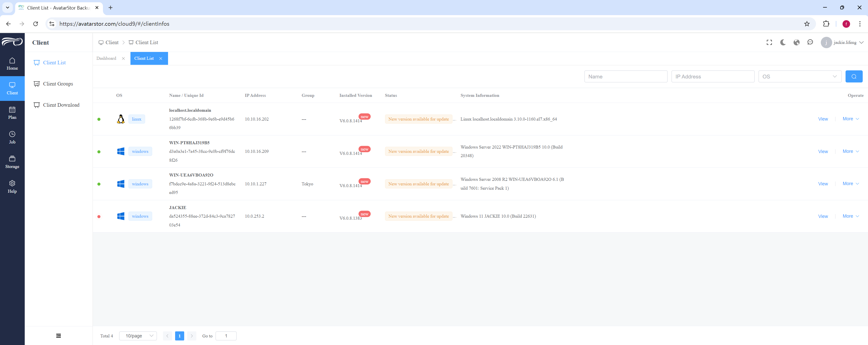Open the feedback chat icon

810,42
